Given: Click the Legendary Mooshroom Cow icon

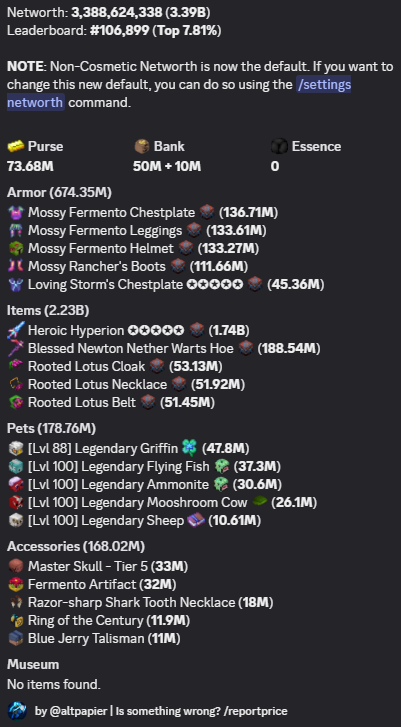Looking at the screenshot, I should pyautogui.click(x=16, y=503).
